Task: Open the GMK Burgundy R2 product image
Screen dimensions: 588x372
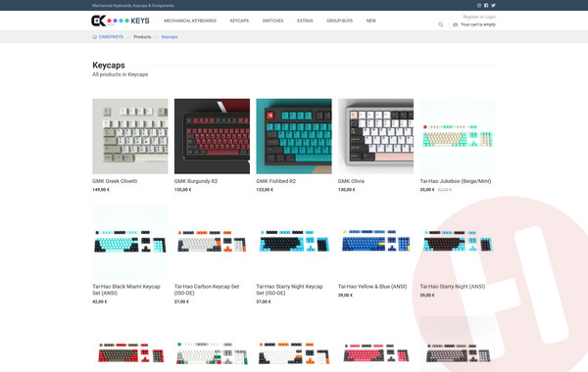Action: 212,136
